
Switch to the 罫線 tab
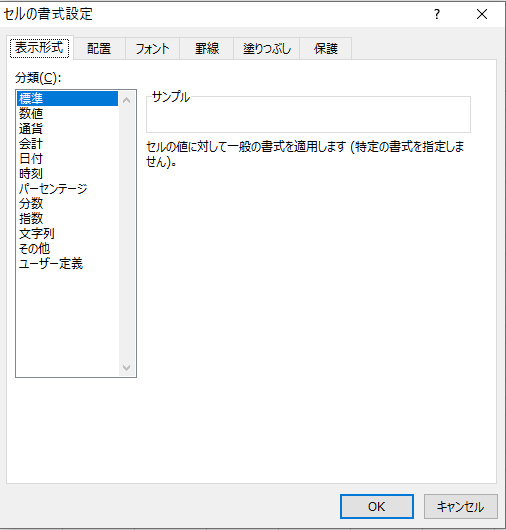[x=207, y=48]
